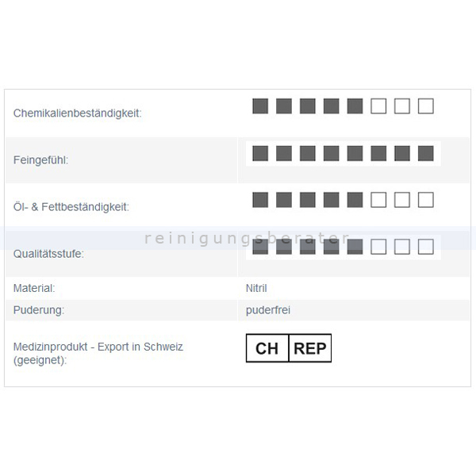Click the Öl- & Fettbeständigkeit label
Viewport: 476px width, 476px height.
pos(71,207)
